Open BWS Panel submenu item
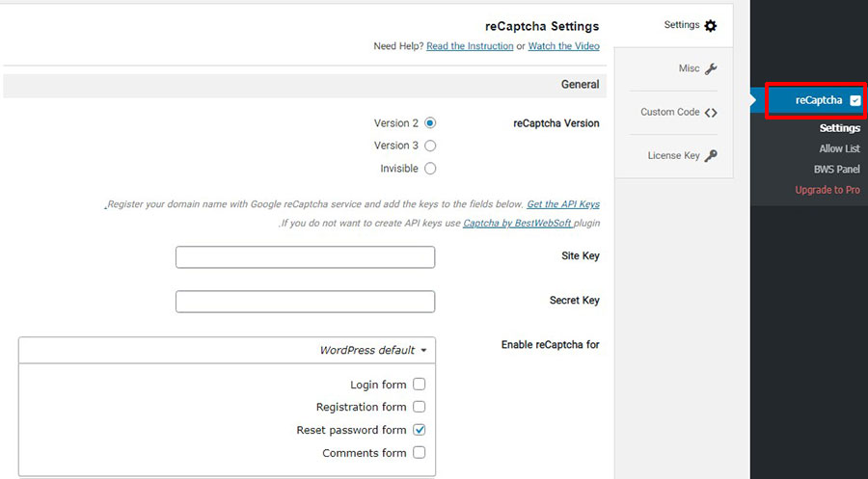868x479 pixels. (x=837, y=170)
